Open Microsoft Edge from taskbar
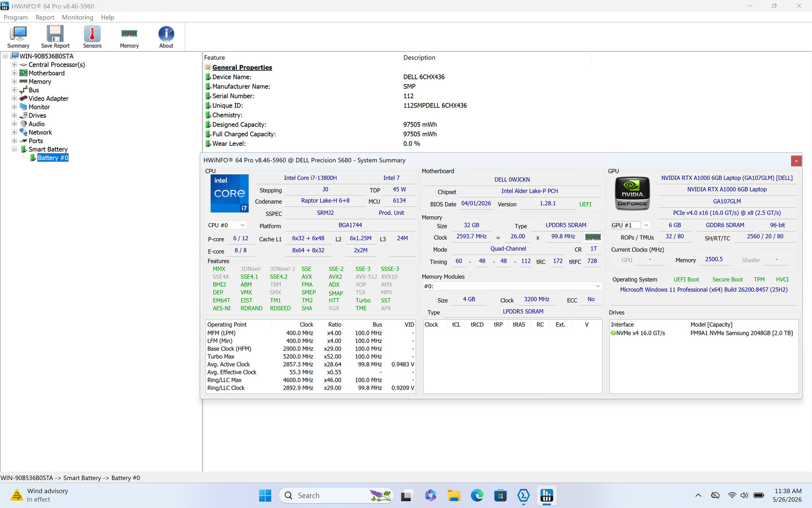The image size is (812, 508). tap(477, 495)
